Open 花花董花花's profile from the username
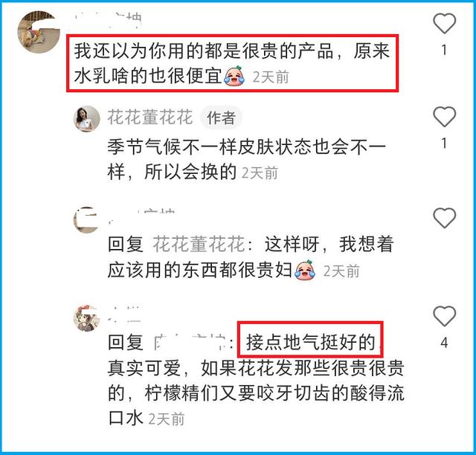Image resolution: width=476 pixels, height=455 pixels. point(150,117)
